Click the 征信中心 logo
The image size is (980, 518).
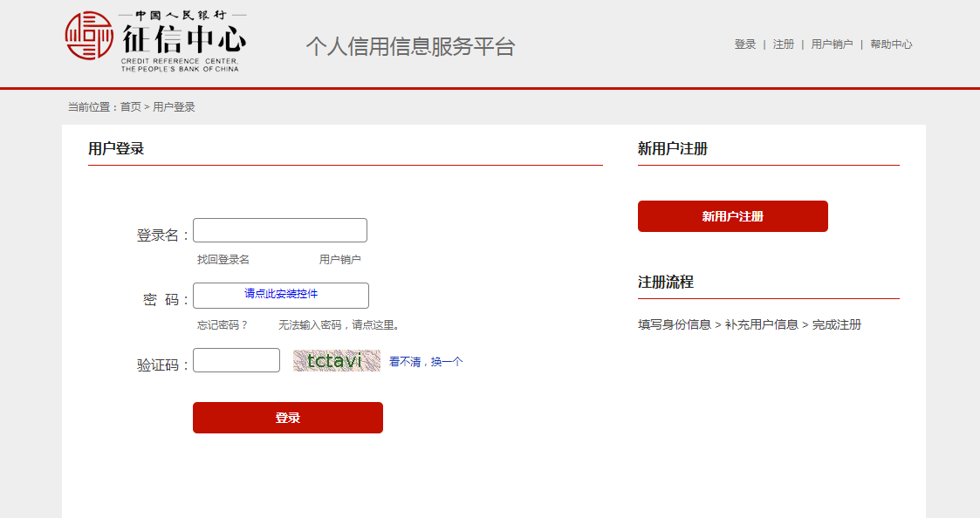[155, 42]
